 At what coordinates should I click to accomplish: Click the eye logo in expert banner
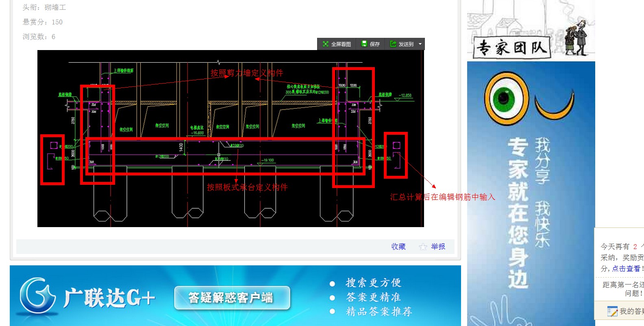pos(506,99)
